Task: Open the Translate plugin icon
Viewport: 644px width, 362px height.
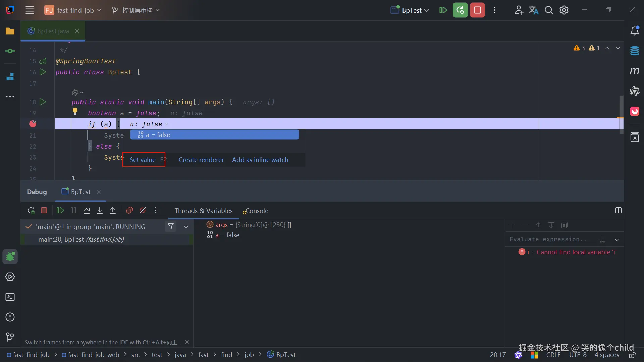Action: (534, 10)
